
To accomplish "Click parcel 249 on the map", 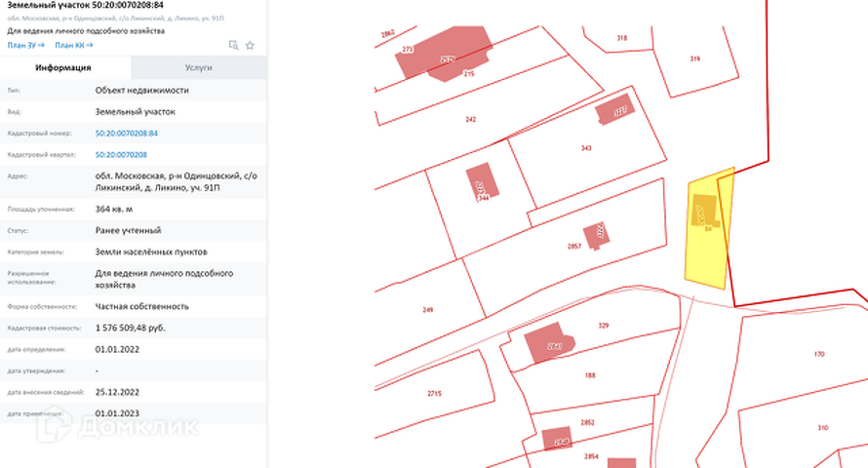I will (428, 310).
